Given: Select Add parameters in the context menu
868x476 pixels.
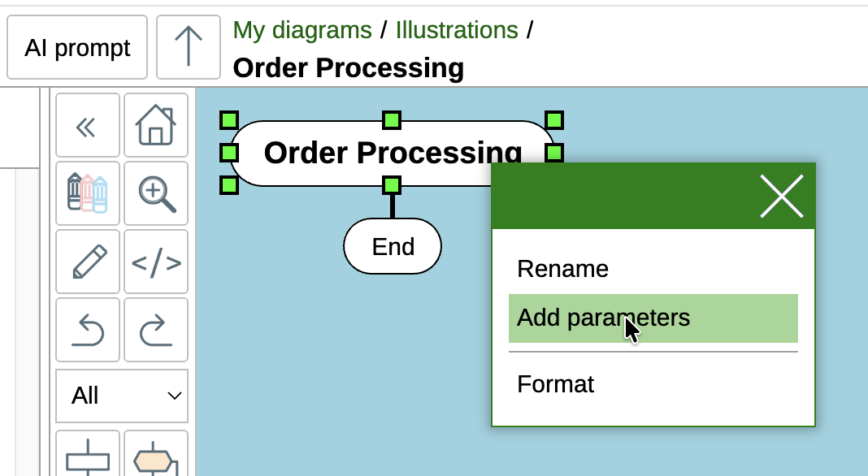Looking at the screenshot, I should [x=601, y=318].
